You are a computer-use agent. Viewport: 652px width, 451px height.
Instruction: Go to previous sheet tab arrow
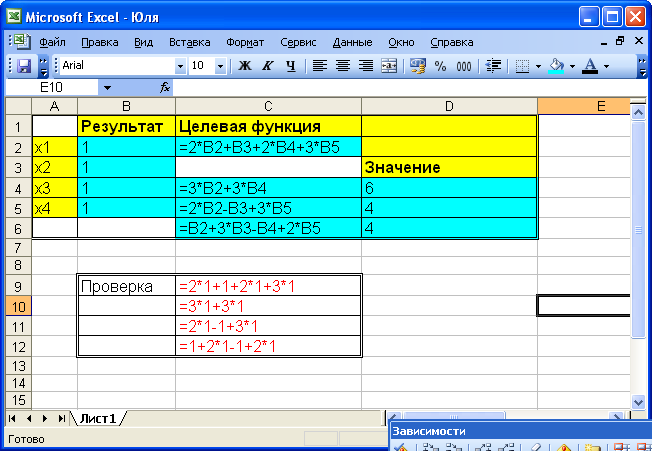tap(29, 419)
